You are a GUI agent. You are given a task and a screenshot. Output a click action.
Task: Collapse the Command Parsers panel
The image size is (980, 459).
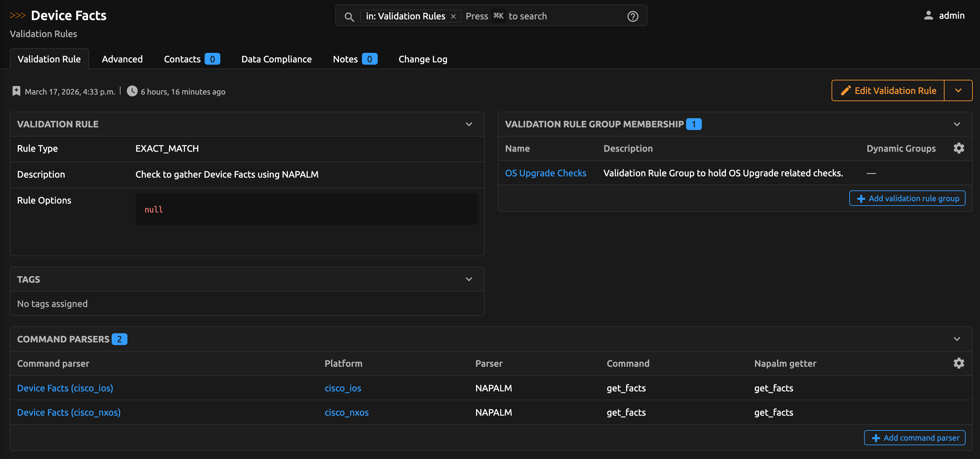[956, 339]
